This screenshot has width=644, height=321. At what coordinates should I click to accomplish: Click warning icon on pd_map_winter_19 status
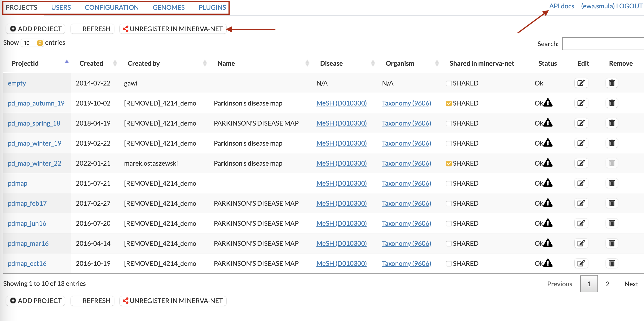[x=548, y=143]
